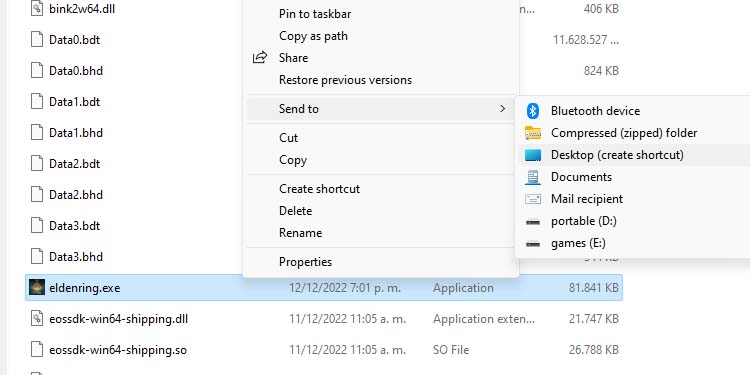Click the 21.747 KB size value
This screenshot has width=750, height=375.
pyautogui.click(x=594, y=319)
